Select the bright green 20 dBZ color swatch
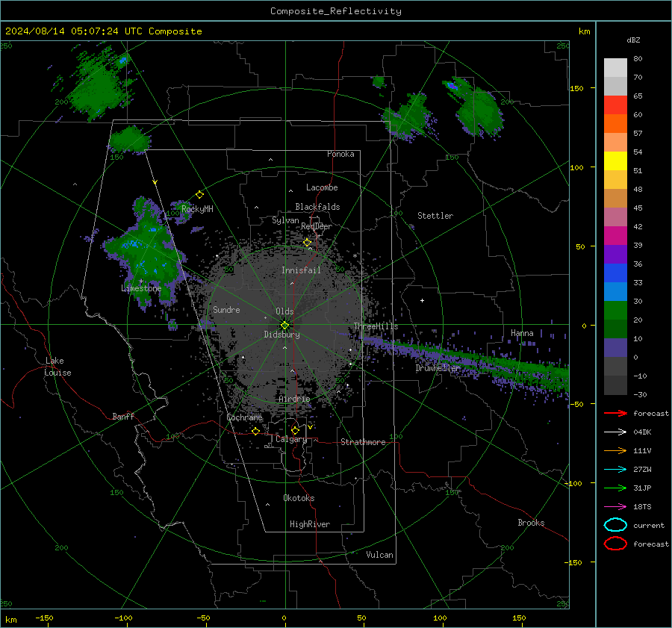672x628 pixels. 615,311
